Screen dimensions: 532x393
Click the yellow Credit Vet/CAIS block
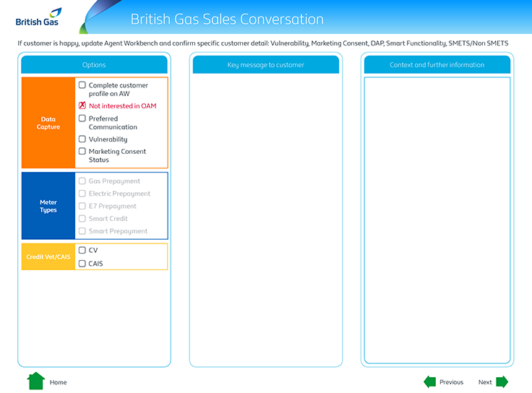(x=48, y=257)
